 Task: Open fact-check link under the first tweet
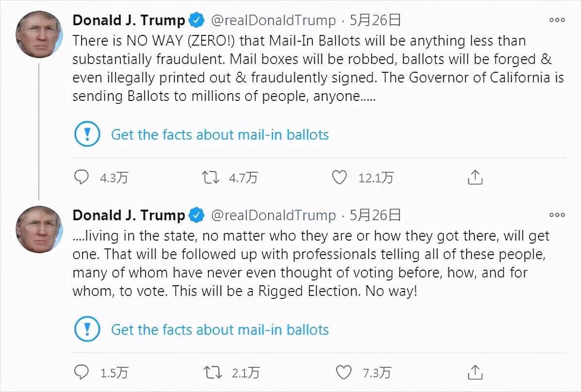click(220, 134)
